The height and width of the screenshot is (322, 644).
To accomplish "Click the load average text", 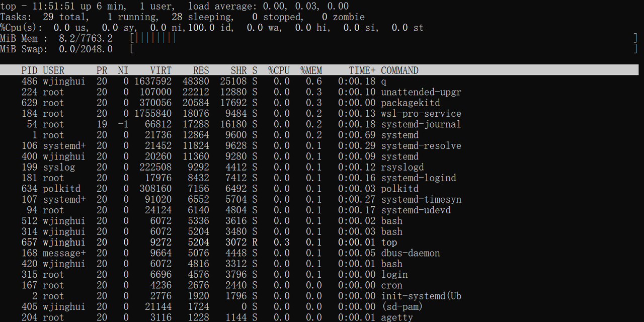I will pyautogui.click(x=268, y=7).
